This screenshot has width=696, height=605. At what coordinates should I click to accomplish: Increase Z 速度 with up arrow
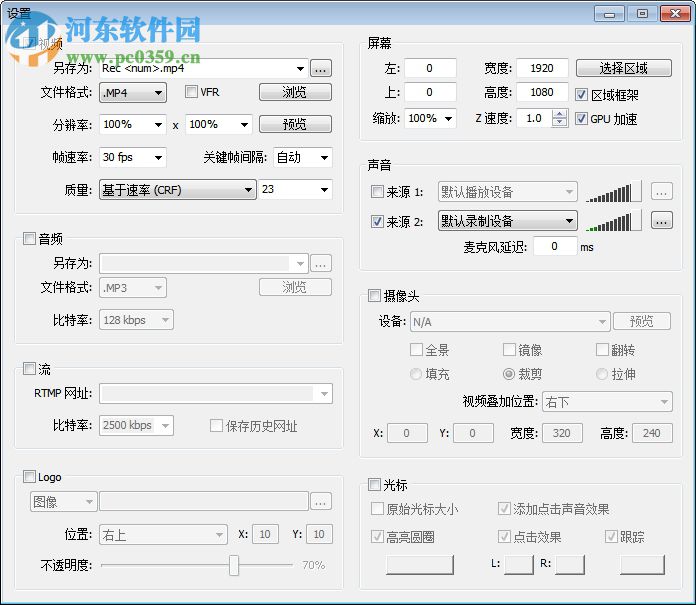tap(560, 114)
